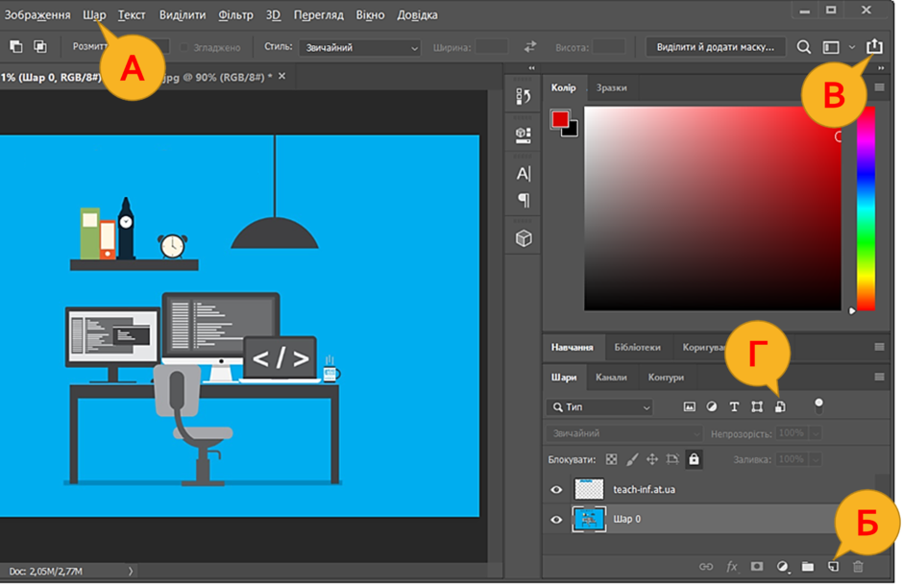Viewport: 903px width, 588px height.
Task: Switch to the Контури tab
Action: [666, 378]
